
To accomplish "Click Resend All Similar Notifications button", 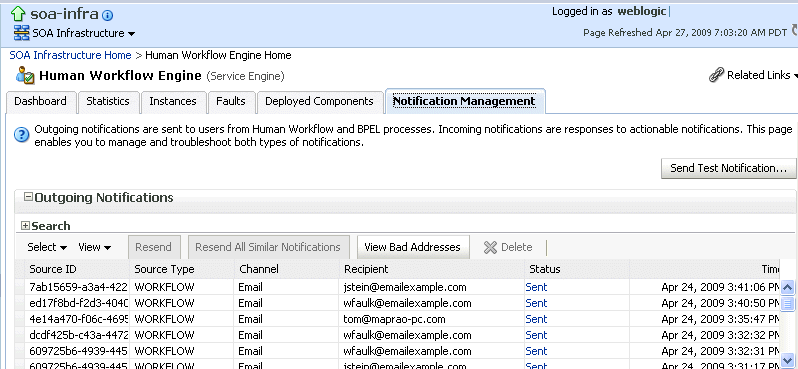I will 268,247.
